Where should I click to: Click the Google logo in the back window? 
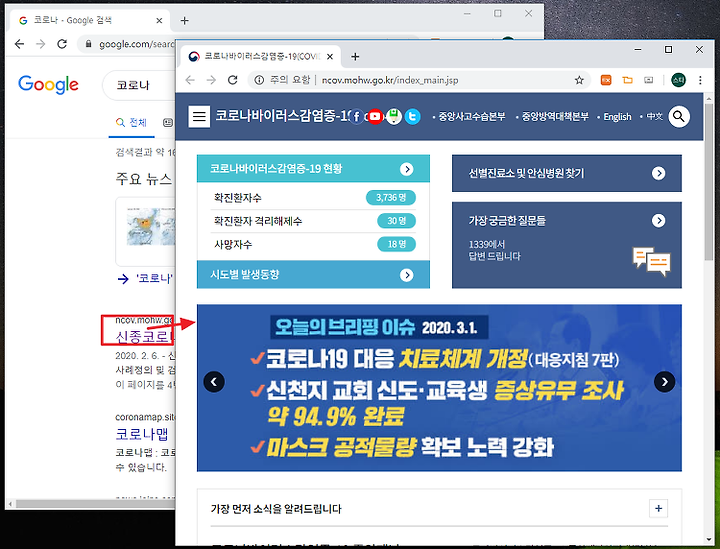pos(48,84)
